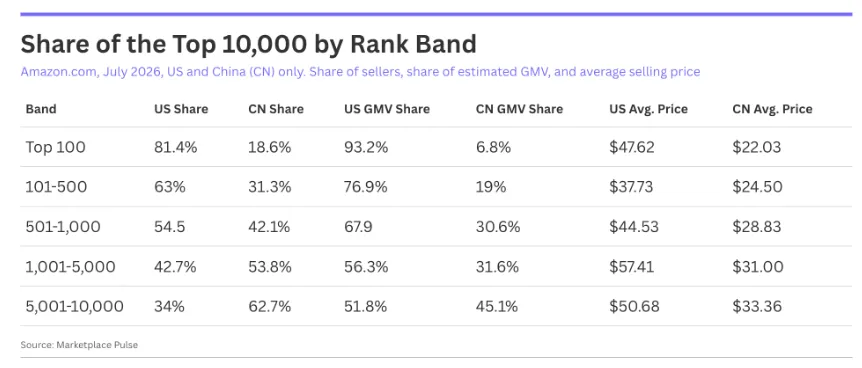Select the 1,001-5,000 band row label
Viewport: 862px width, 368px height.
70,267
